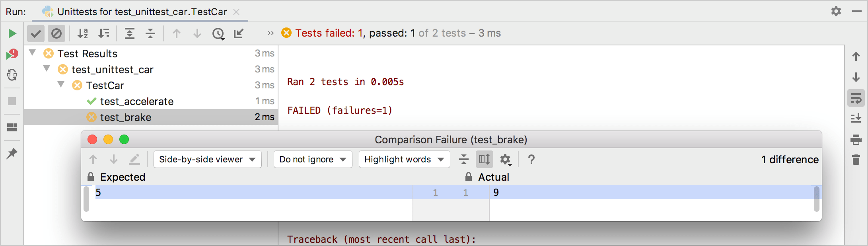Enable soft-wrap in the console

point(855,98)
